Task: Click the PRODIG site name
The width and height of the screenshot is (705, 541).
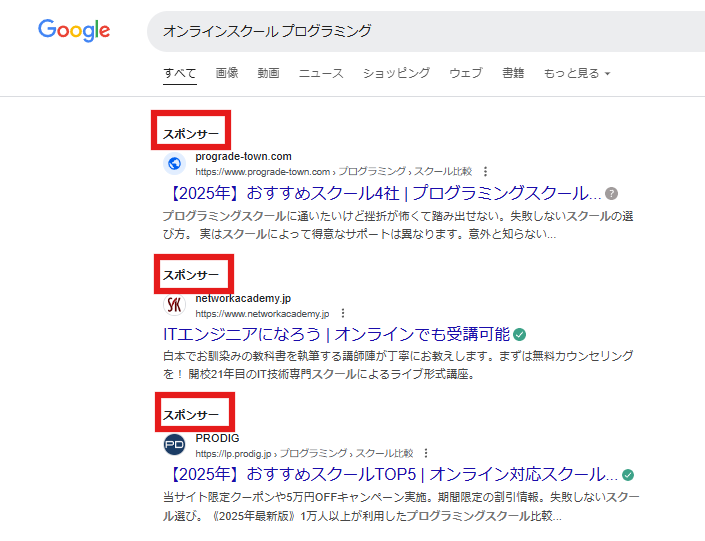Action: (x=217, y=438)
